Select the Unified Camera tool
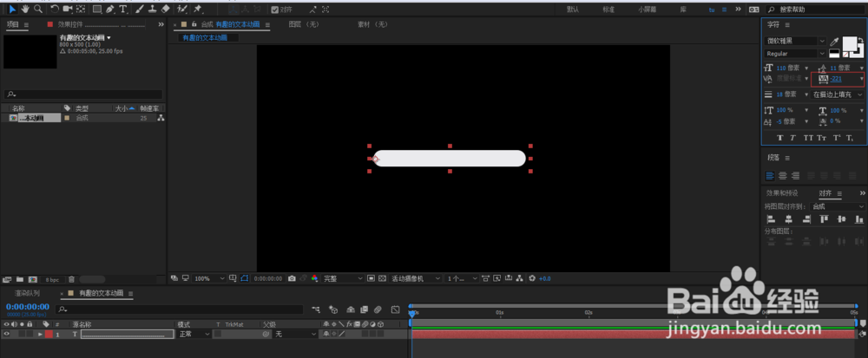 point(68,9)
